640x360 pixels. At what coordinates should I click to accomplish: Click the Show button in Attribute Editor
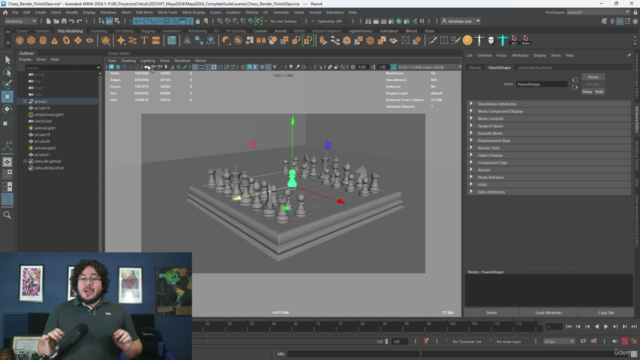587,92
